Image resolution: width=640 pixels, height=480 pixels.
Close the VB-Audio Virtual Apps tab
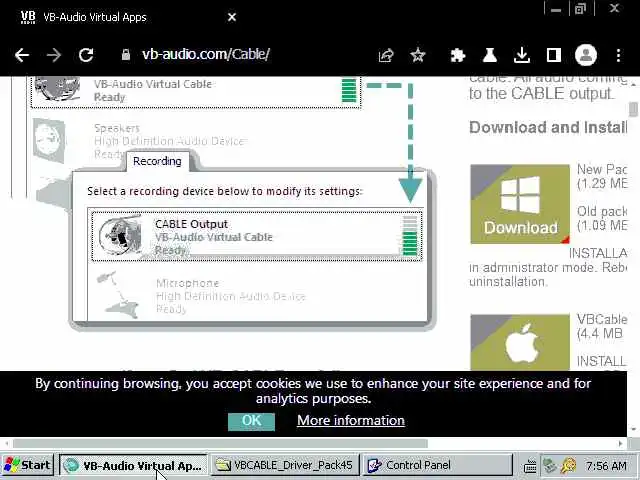coord(232,17)
